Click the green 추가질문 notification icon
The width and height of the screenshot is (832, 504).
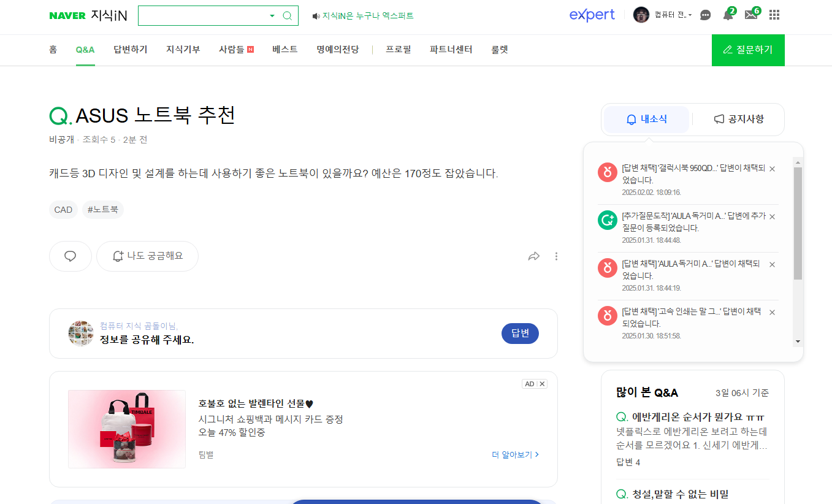[x=608, y=220]
